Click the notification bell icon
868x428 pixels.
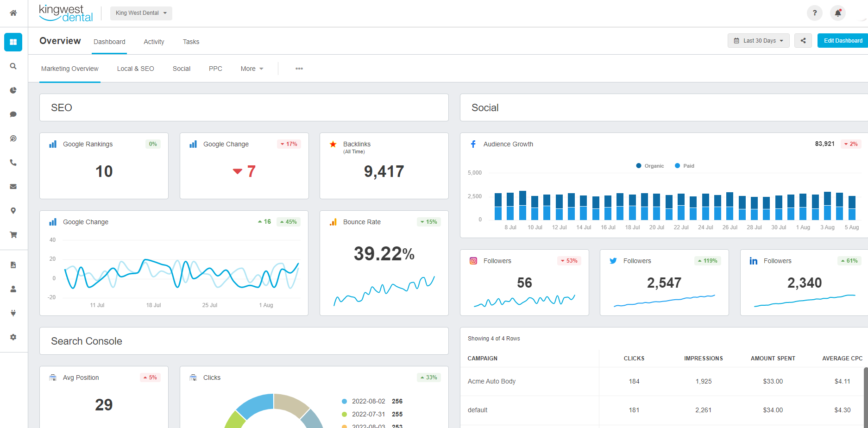coord(837,13)
